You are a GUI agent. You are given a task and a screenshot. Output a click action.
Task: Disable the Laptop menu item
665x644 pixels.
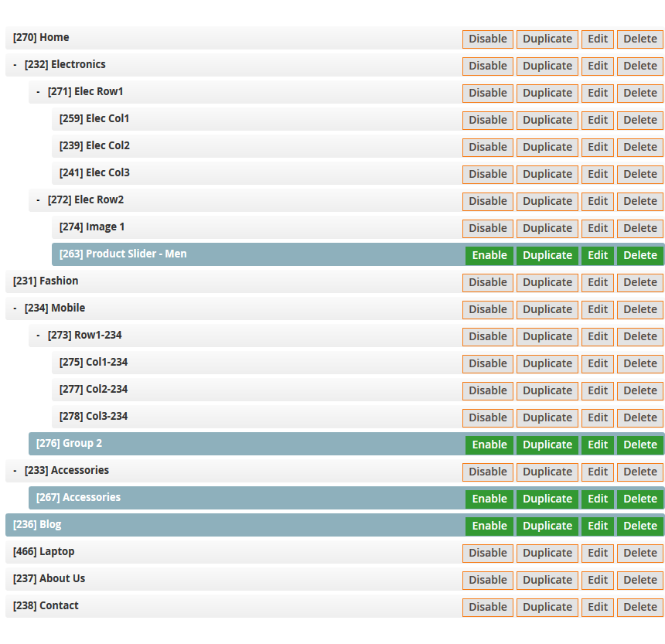pos(487,553)
